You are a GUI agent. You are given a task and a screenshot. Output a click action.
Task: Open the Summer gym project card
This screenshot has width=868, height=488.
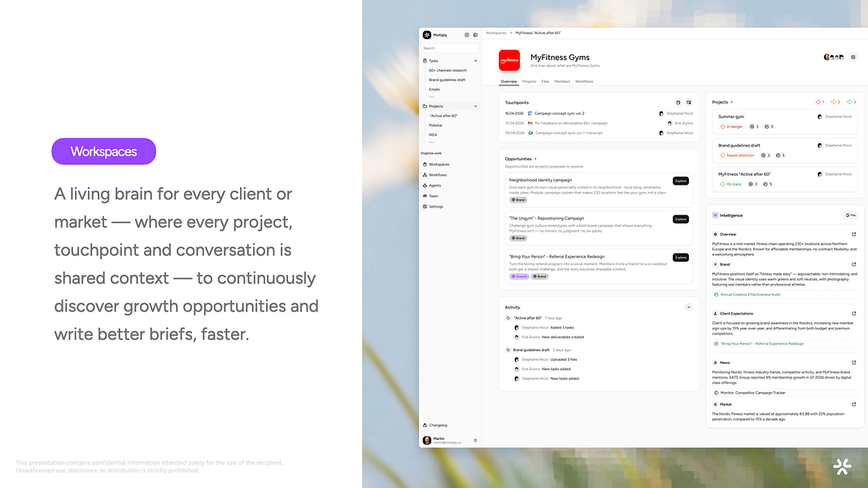click(784, 122)
